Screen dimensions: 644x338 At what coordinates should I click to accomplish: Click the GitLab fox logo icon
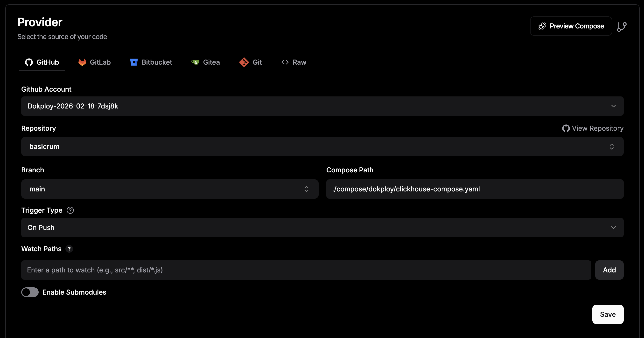(82, 62)
